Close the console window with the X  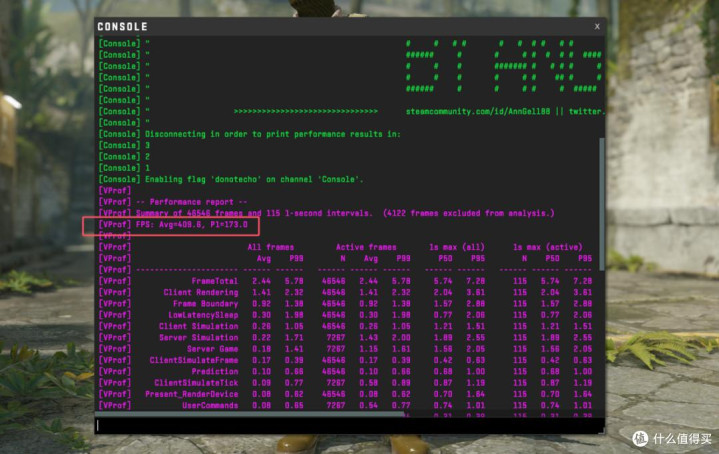(597, 27)
